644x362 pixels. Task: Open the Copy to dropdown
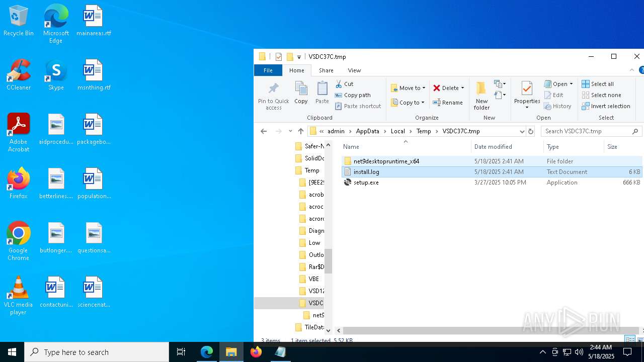(408, 103)
